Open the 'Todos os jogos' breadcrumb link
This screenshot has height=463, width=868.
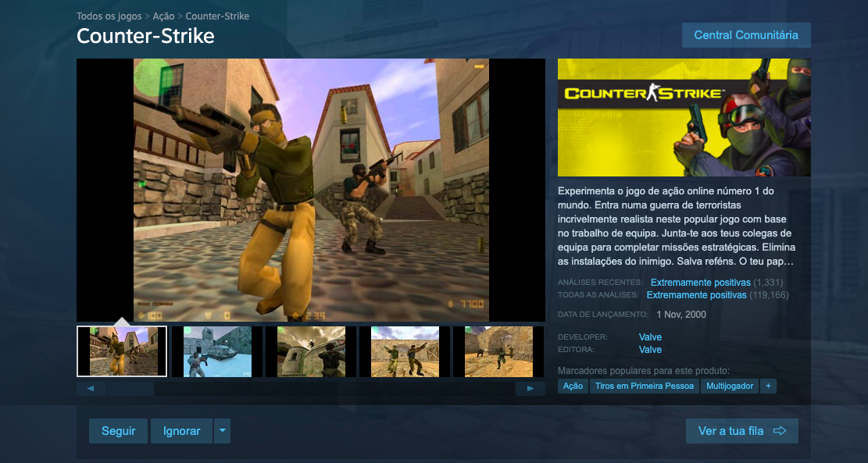(x=109, y=16)
